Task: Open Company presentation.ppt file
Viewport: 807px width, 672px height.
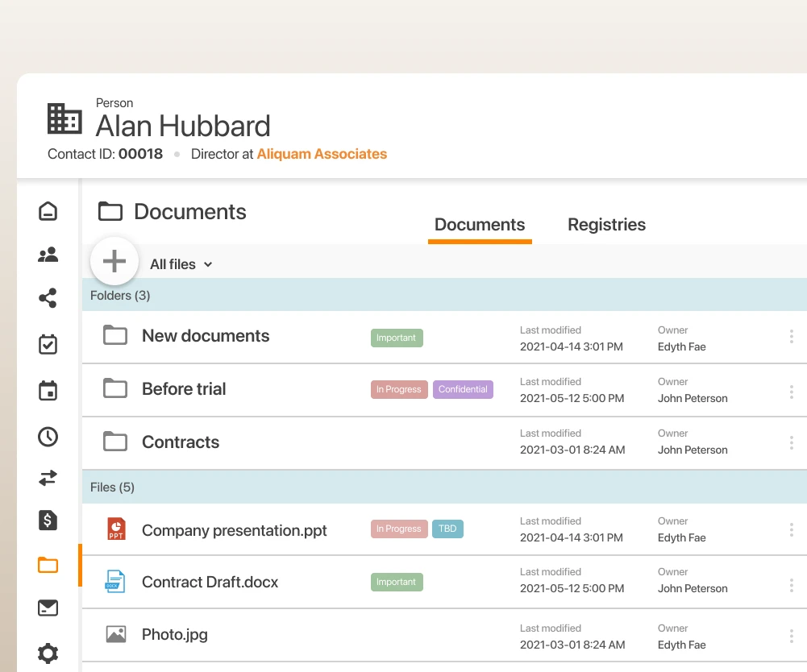Action: point(234,530)
